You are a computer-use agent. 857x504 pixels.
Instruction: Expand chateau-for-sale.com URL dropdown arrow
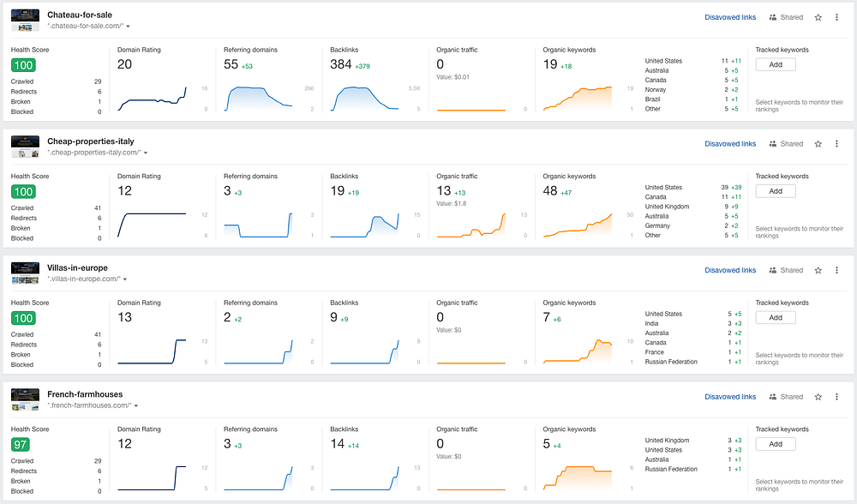pos(128,27)
